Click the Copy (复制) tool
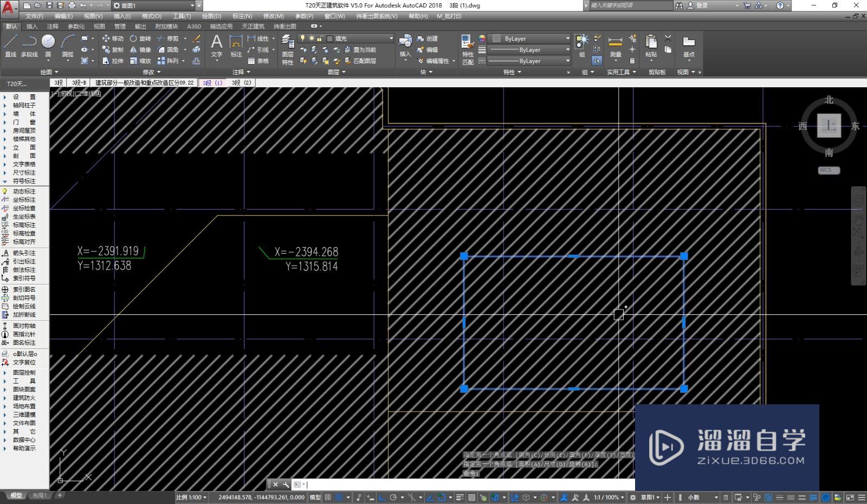The width and height of the screenshot is (867, 504). pyautogui.click(x=113, y=50)
